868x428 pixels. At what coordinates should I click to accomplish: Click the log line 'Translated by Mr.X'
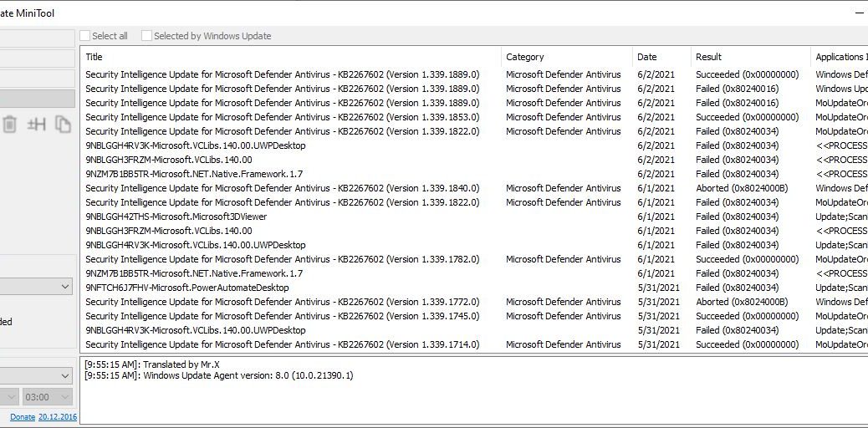tap(152, 364)
